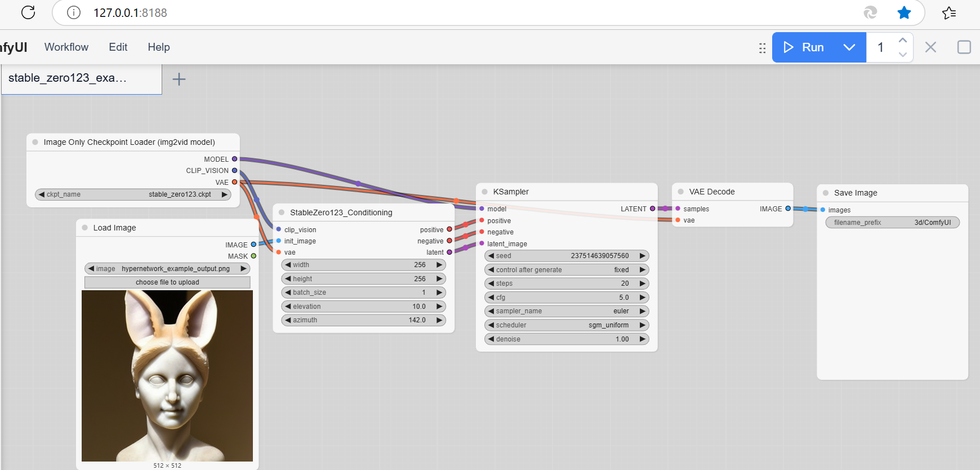This screenshot has width=980, height=470.
Task: Collapse the Image Only Checkpoint Loader node
Action: pos(35,142)
